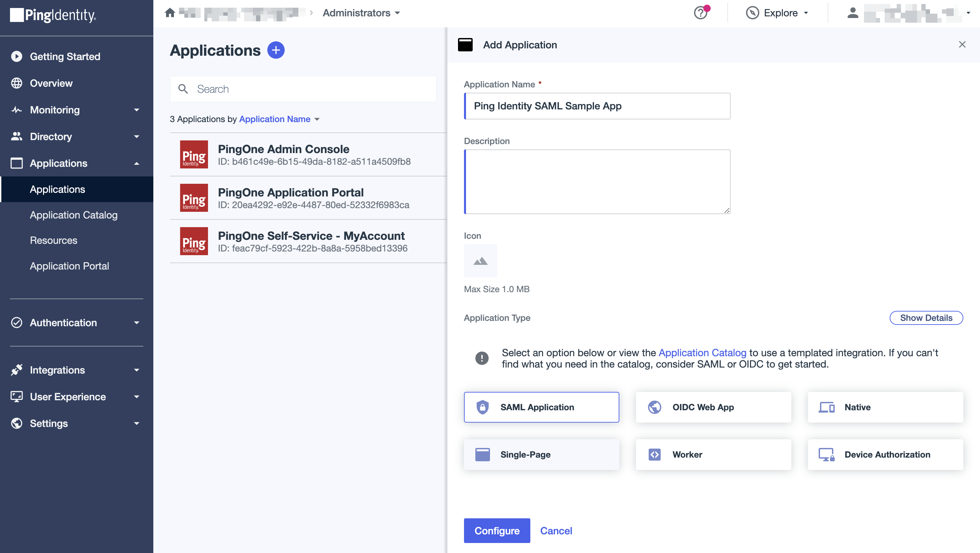Screen dimensions: 980x553
Task: Click inside the Description text area
Action: point(597,181)
